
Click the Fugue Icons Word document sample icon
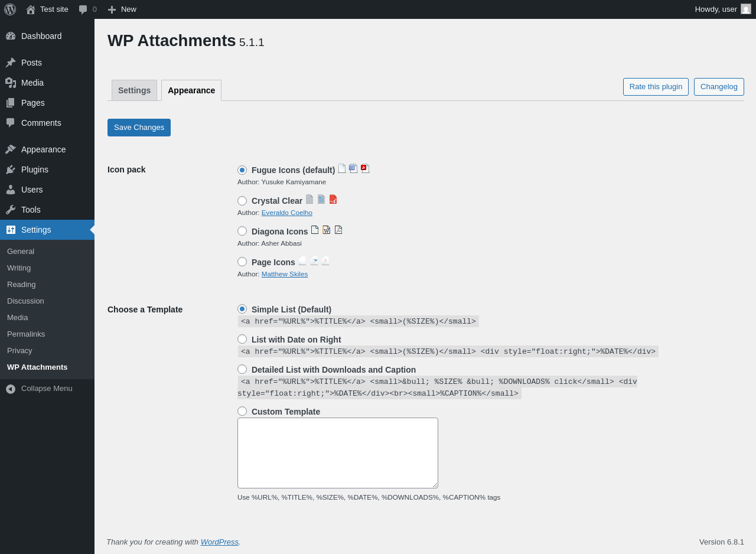(x=353, y=168)
